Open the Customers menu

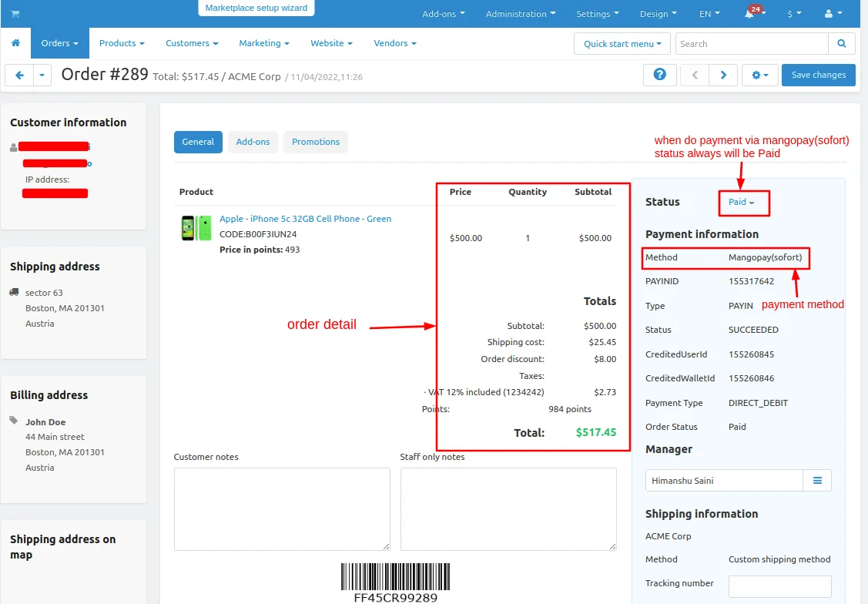(192, 43)
